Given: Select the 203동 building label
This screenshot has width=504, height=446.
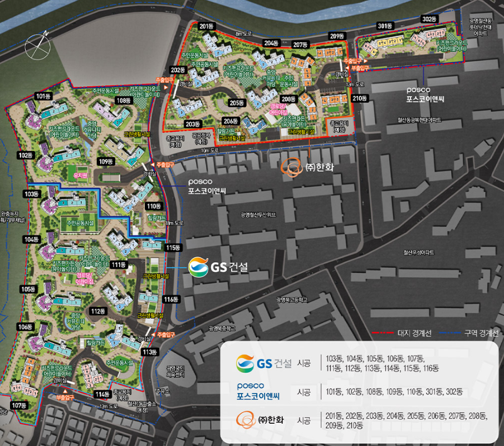Looking at the screenshot, I should click(x=193, y=124).
